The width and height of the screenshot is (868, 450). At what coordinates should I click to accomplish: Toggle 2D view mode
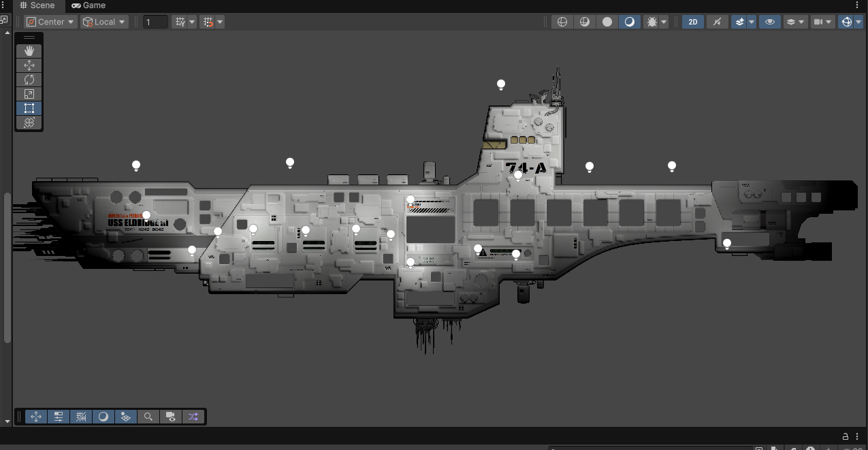pos(693,22)
